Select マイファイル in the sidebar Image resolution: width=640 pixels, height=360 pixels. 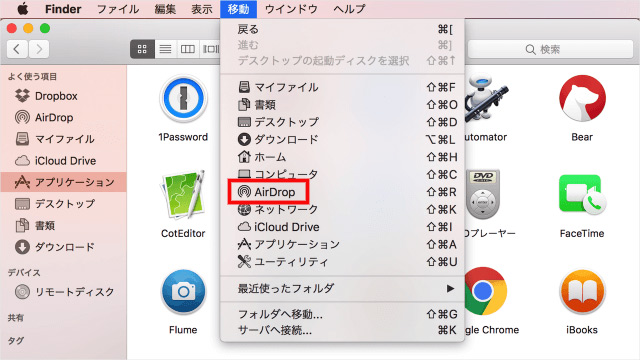tap(63, 139)
